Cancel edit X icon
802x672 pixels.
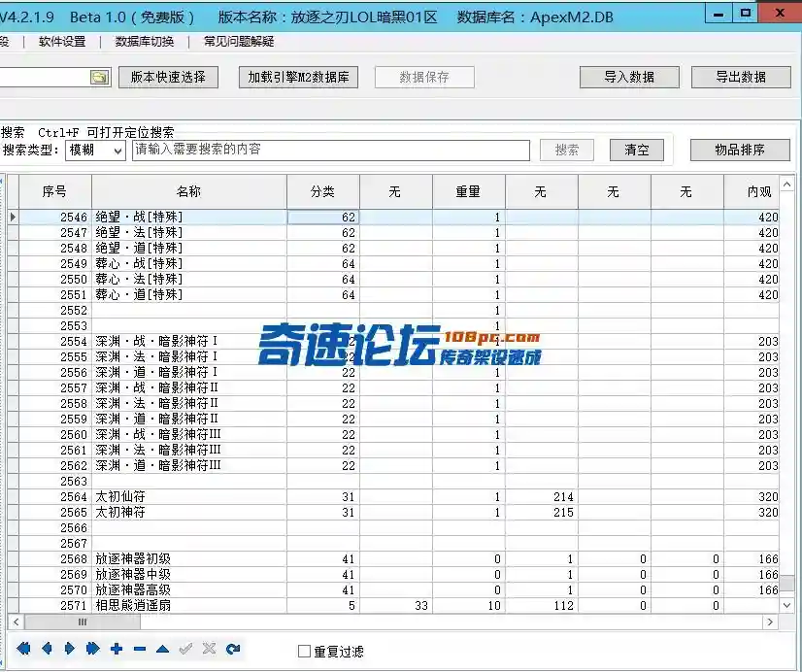tap(209, 649)
